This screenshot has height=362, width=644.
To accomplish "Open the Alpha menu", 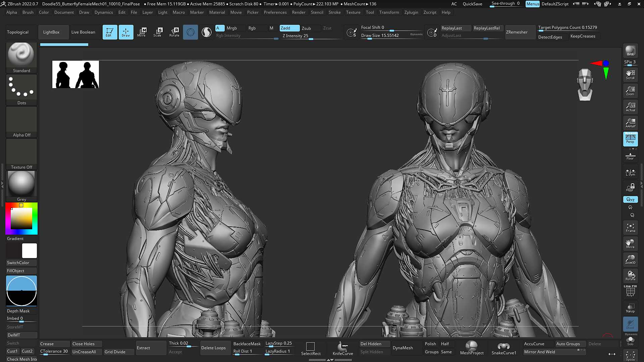I will pos(12,12).
